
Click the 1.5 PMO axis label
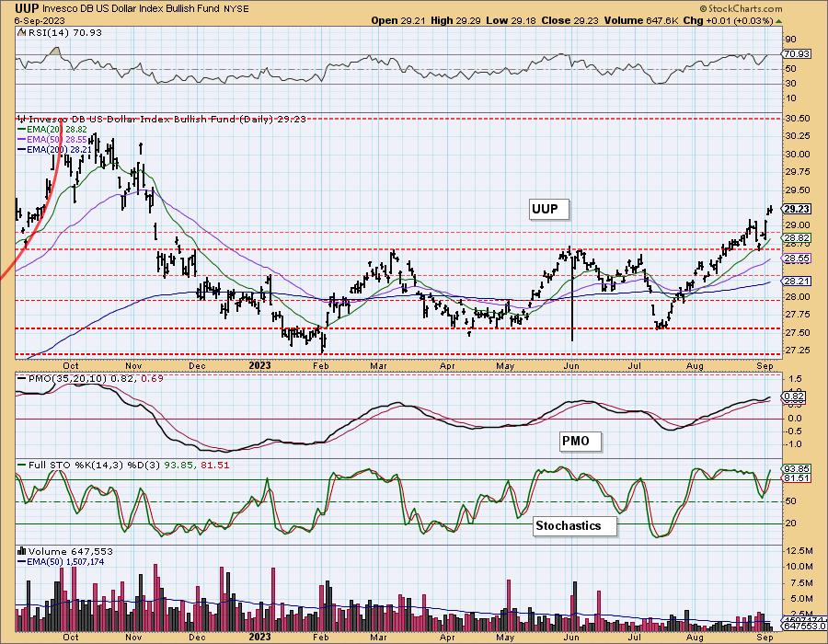click(795, 379)
